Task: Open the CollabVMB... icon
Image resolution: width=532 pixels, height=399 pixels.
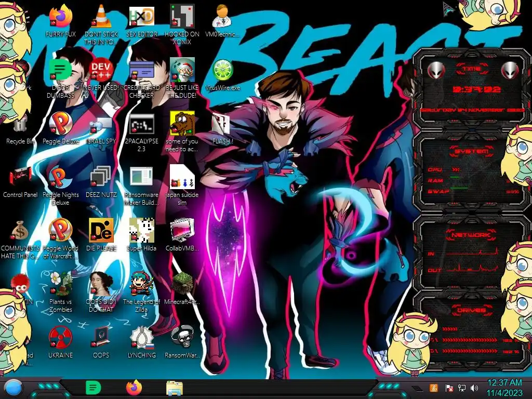Action: pyautogui.click(x=182, y=231)
